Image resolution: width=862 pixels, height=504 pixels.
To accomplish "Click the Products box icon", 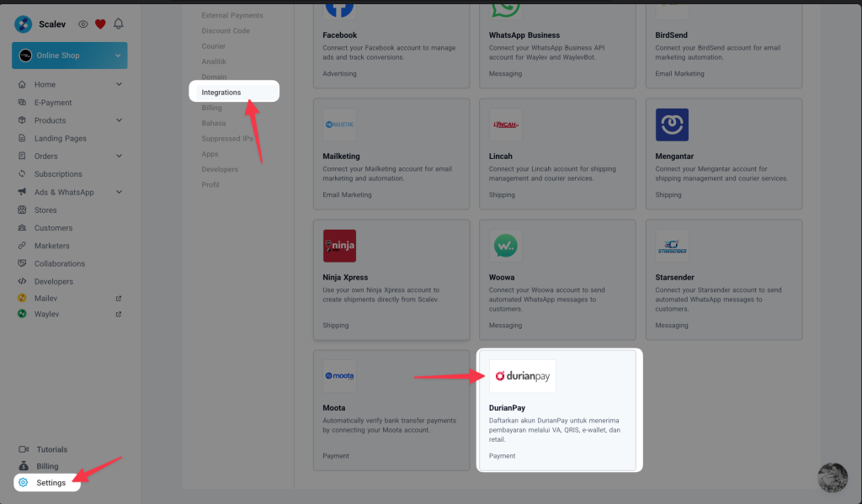I will (x=22, y=120).
